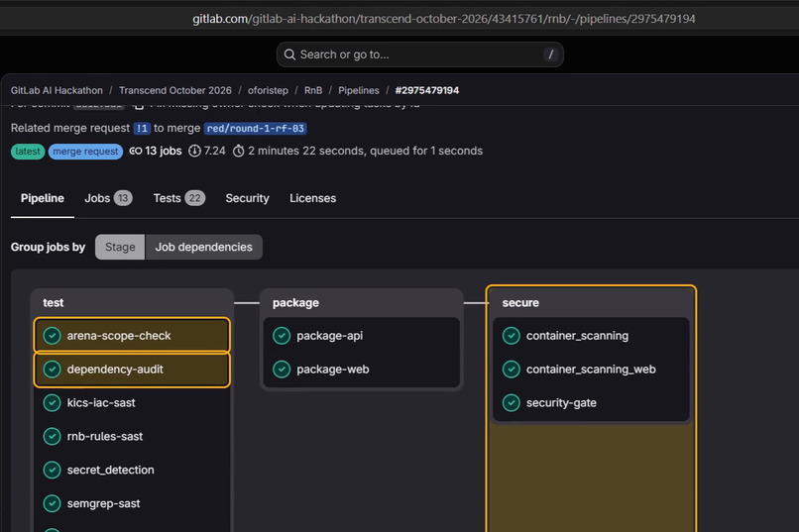Open the rnb-rules-sast job

click(132, 436)
